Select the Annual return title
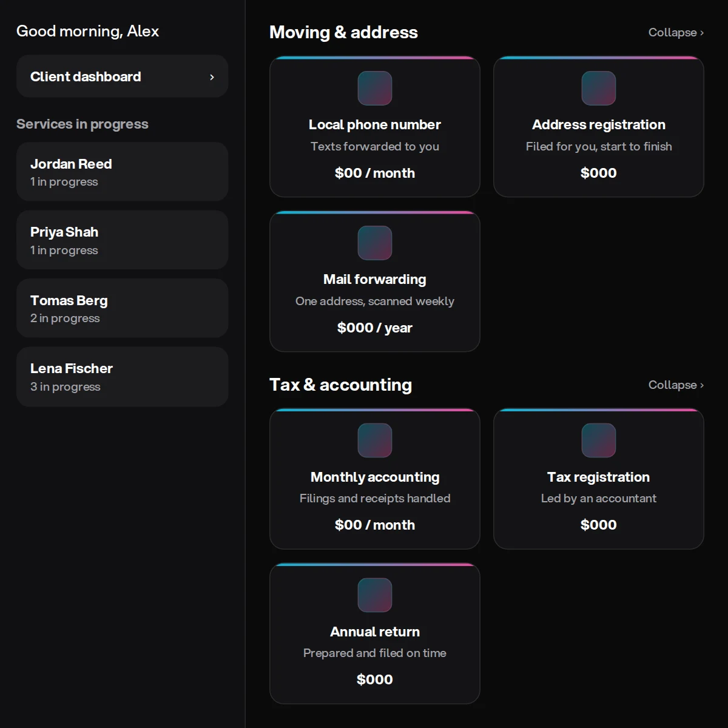Viewport: 728px width, 728px height. [x=375, y=632]
